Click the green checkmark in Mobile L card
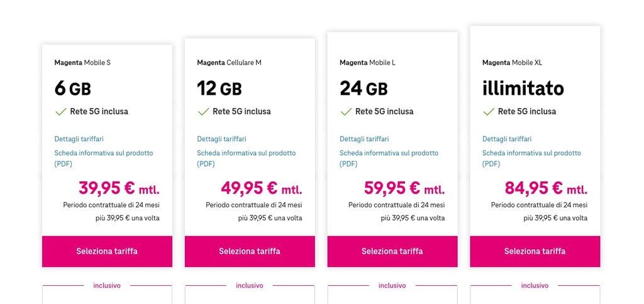 [x=346, y=112]
